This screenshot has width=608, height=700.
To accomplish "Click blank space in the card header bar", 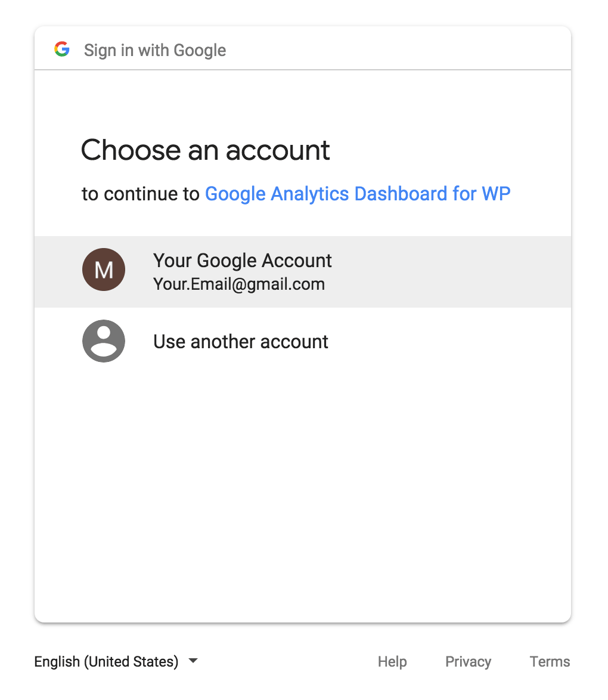I will (x=398, y=49).
